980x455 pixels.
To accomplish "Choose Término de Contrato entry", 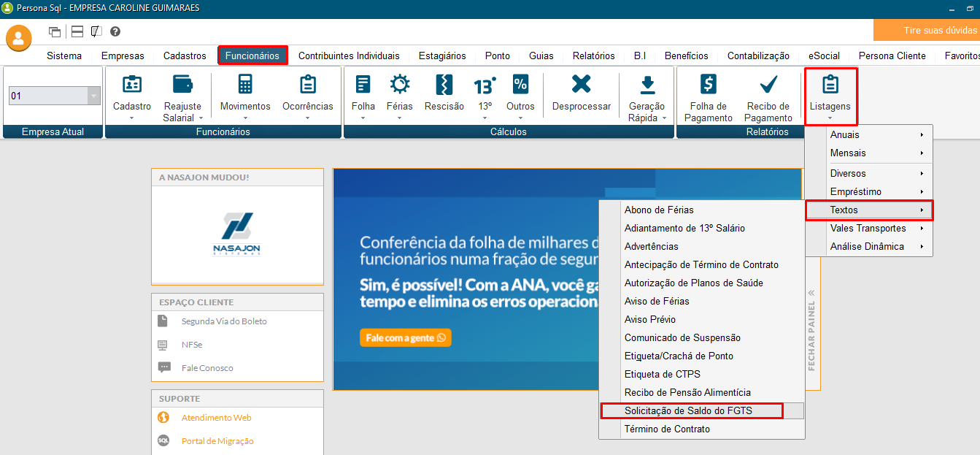I will pyautogui.click(x=701, y=429).
